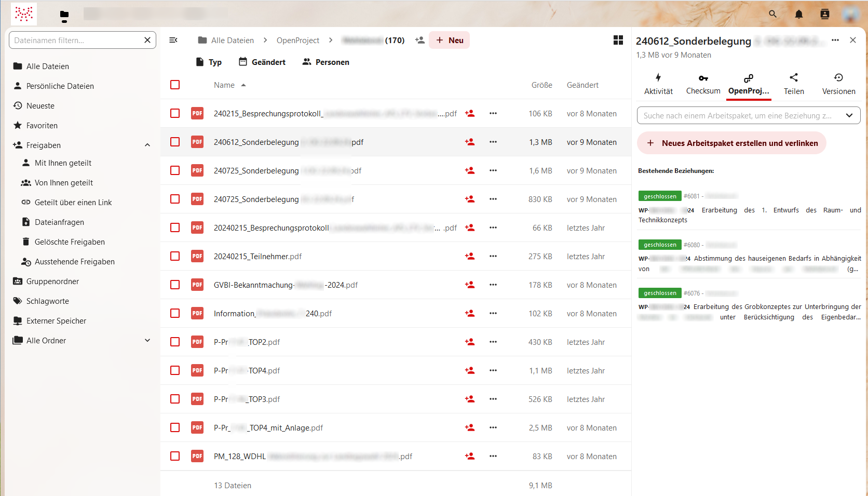Switch to the Versionen tab
This screenshot has height=496, width=868.
(x=838, y=84)
